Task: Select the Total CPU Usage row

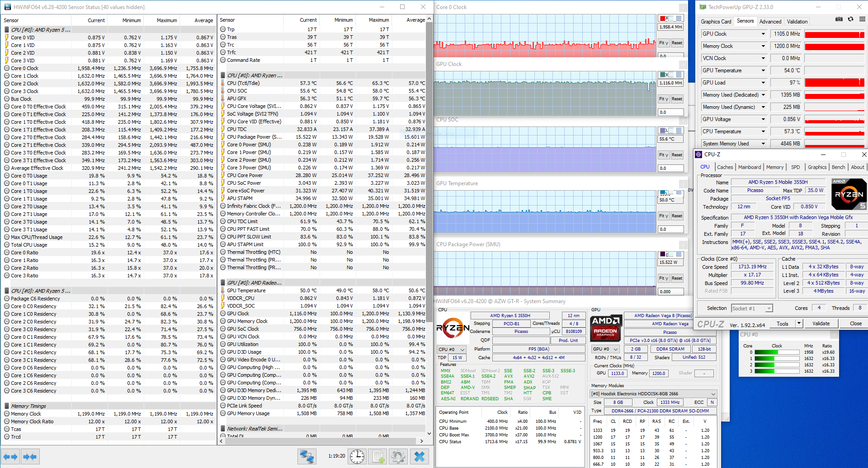Action: coord(108,245)
